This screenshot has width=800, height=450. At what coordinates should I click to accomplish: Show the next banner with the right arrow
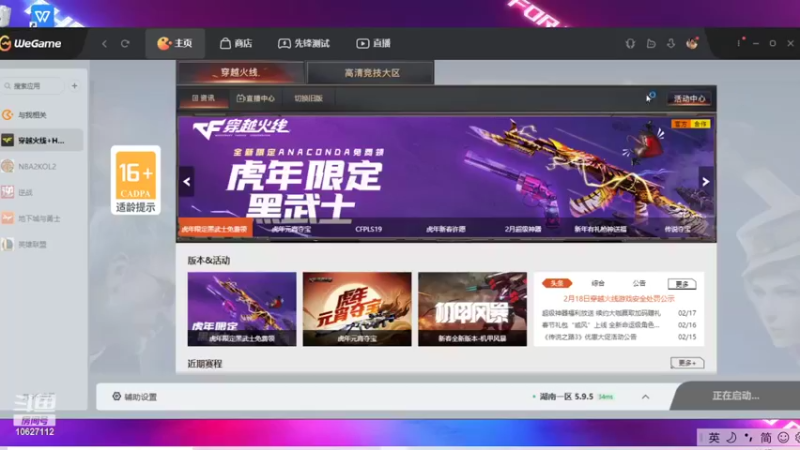pyautogui.click(x=706, y=182)
